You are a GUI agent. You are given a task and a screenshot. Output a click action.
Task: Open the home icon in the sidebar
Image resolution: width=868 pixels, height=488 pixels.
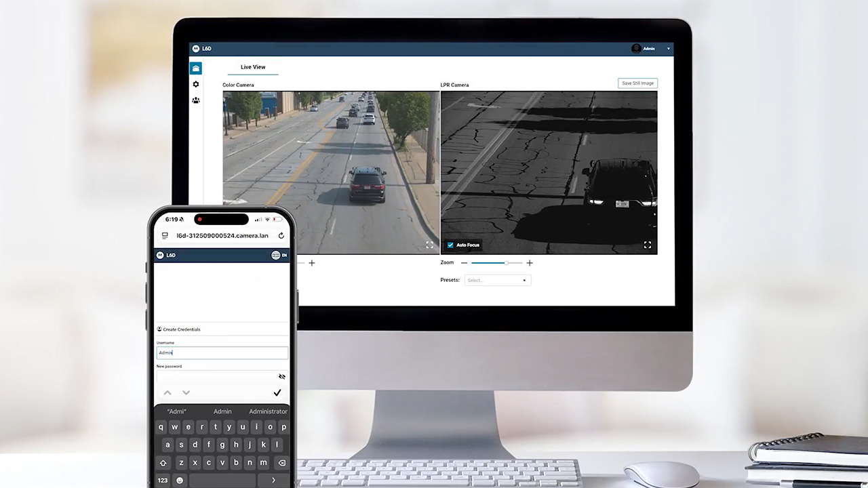[x=195, y=68]
